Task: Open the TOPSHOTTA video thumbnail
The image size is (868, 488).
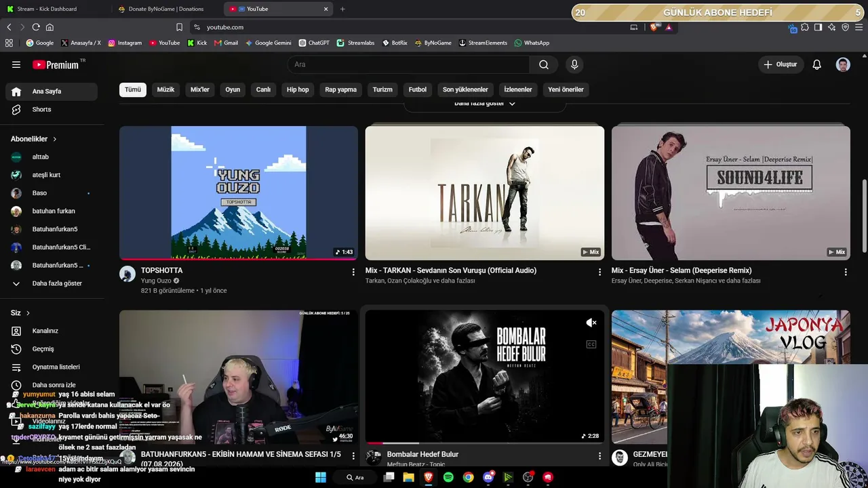Action: coord(239,193)
